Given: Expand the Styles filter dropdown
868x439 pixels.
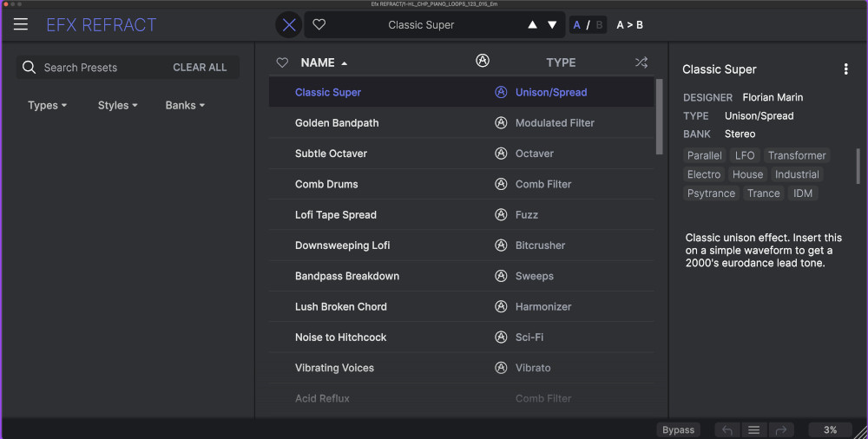Looking at the screenshot, I should point(117,106).
